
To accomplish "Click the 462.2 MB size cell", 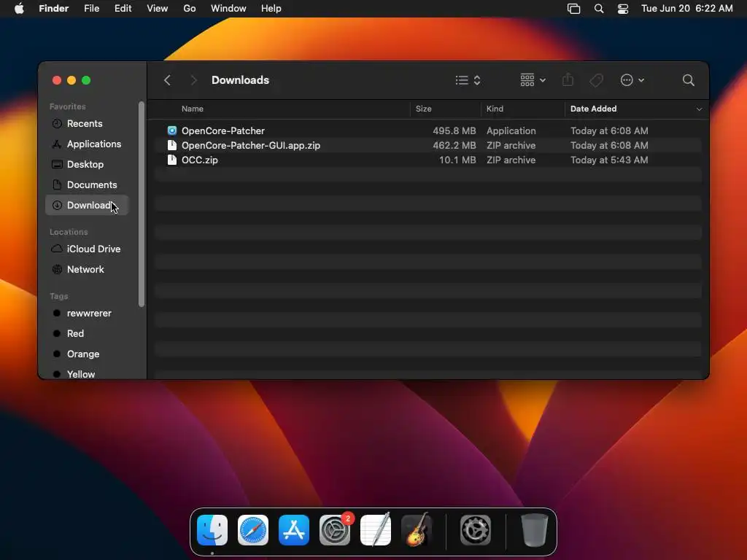I will 454,145.
